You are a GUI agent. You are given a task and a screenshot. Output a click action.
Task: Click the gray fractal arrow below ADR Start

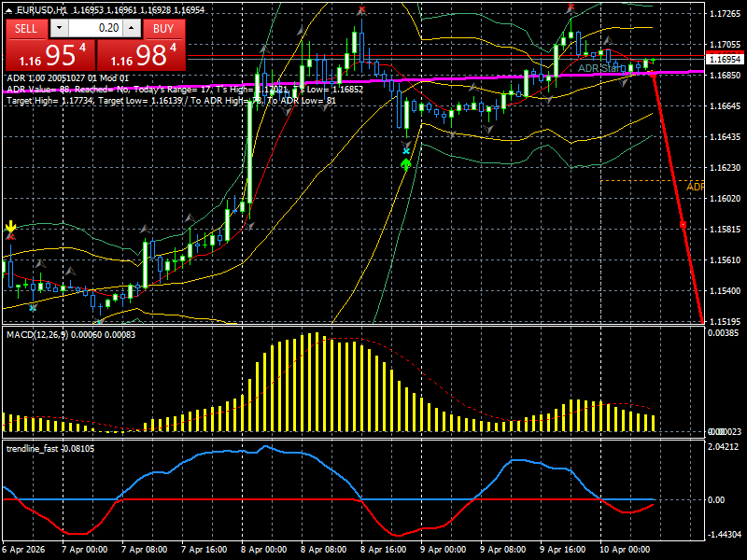622,82
